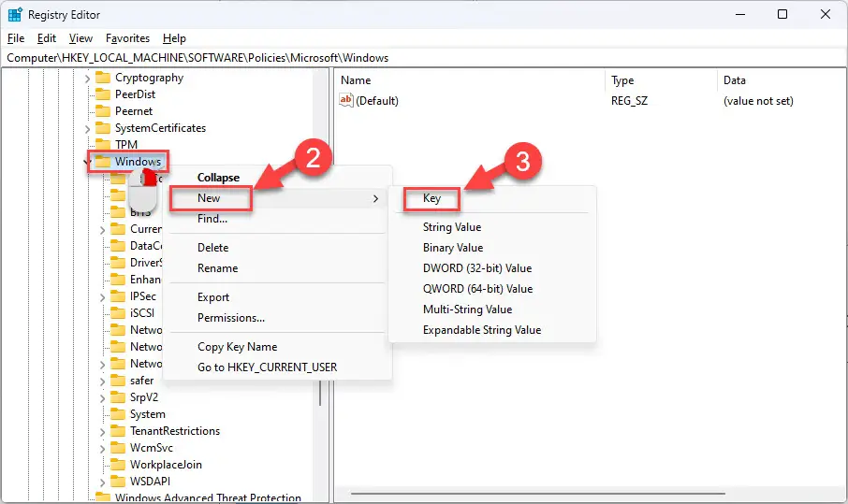Click the SystemCertificates folder icon
The height and width of the screenshot is (504, 848).
[x=103, y=128]
